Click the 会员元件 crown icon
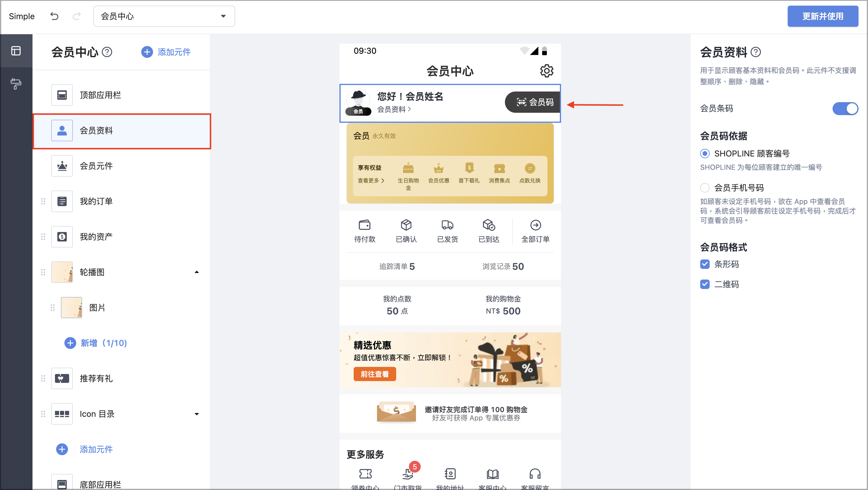 (x=62, y=166)
